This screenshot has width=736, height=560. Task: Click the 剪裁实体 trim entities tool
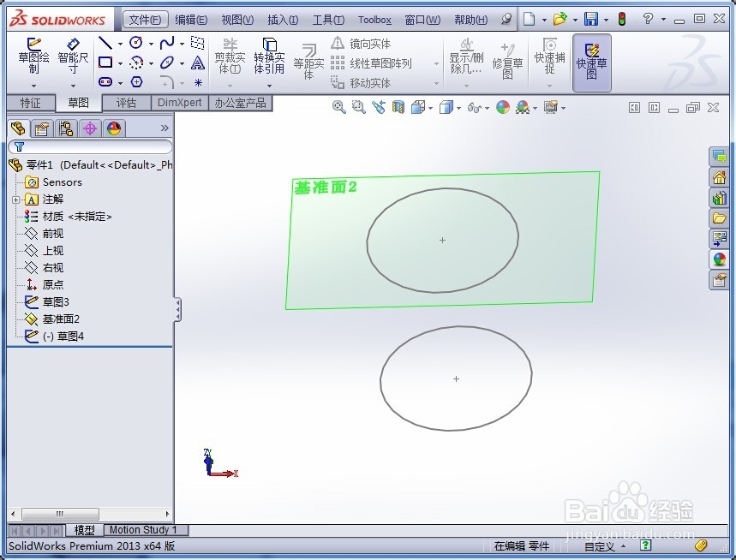(x=230, y=57)
